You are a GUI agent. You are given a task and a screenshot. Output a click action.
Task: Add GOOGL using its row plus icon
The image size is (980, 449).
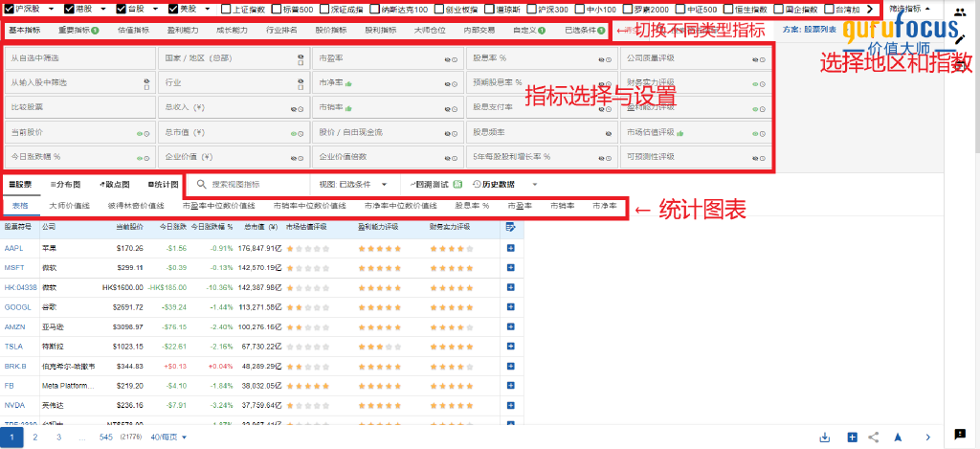[511, 307]
